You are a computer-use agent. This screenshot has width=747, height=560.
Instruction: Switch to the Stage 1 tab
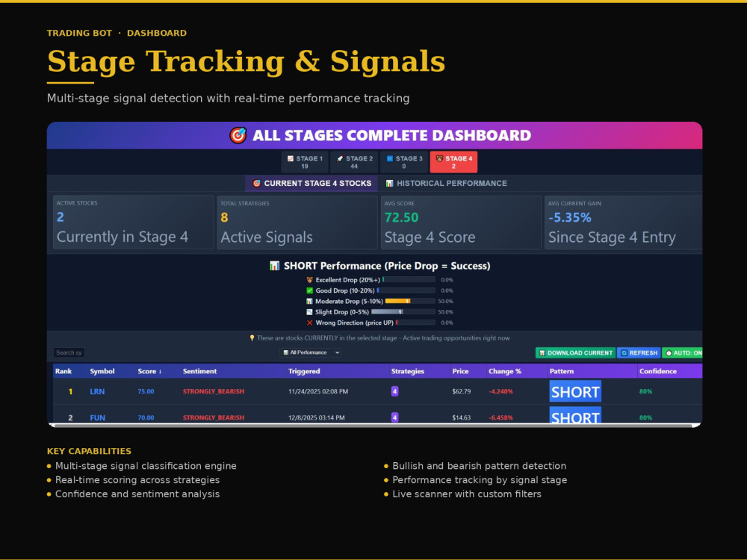(305, 162)
